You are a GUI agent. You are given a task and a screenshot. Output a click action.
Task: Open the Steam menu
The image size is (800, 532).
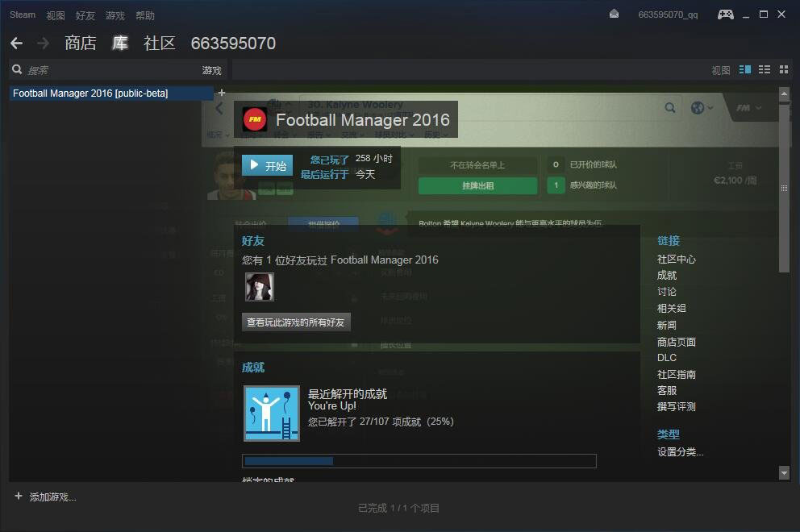pyautogui.click(x=23, y=15)
